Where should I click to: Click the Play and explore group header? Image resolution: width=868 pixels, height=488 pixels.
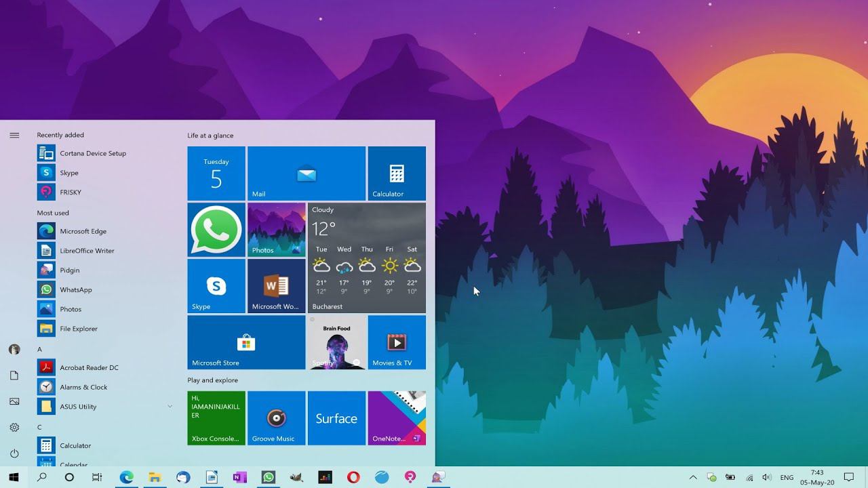[x=212, y=380]
